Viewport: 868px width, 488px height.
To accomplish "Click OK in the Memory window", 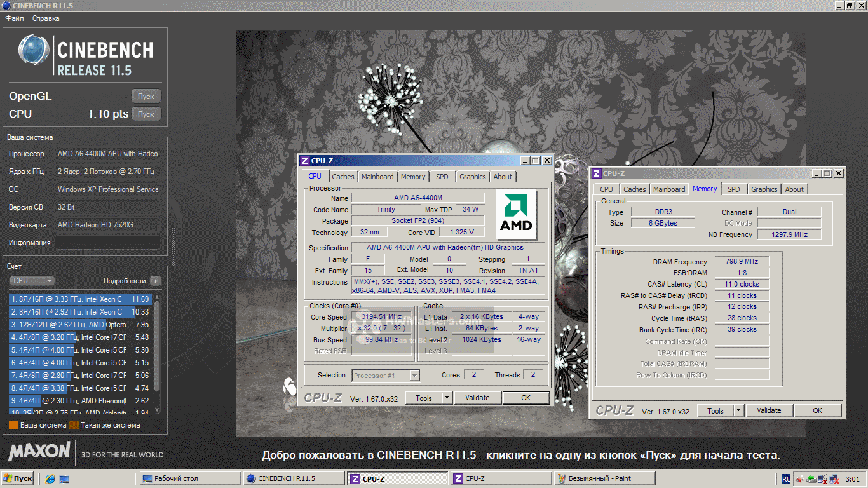I will (818, 411).
